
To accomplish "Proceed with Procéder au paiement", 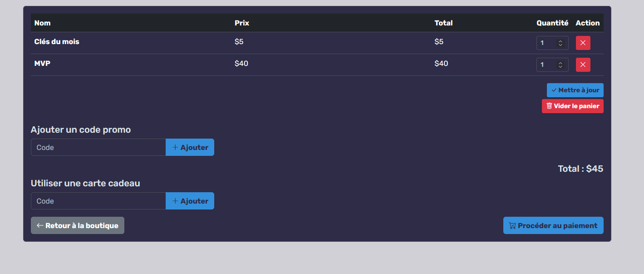I will point(553,226).
